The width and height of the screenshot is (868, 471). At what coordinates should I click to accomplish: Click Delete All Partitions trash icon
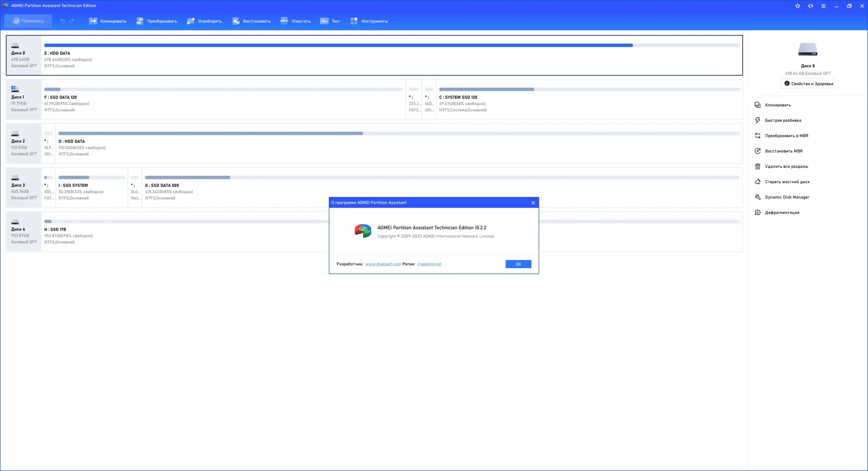pyautogui.click(x=757, y=166)
